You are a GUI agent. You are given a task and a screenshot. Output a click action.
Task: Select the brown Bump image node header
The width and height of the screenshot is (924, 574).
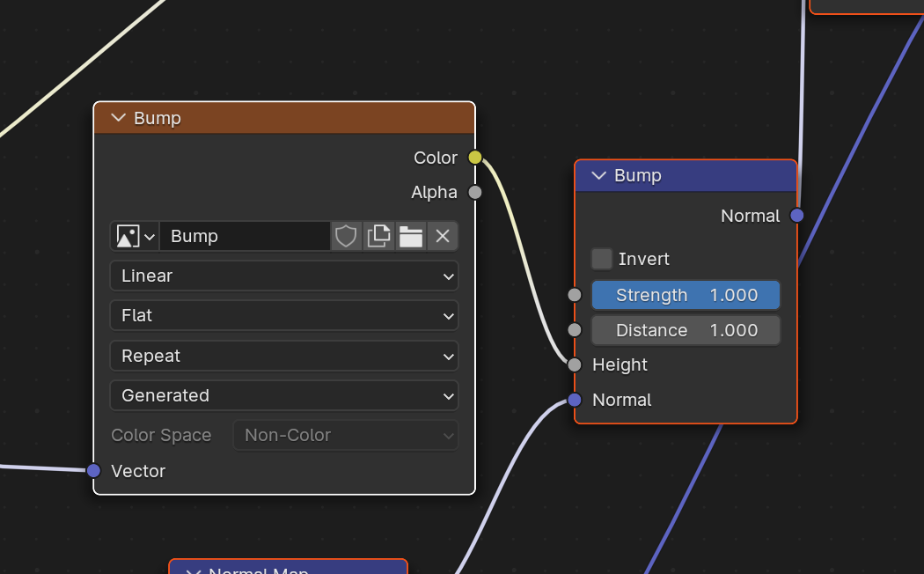[x=284, y=118]
